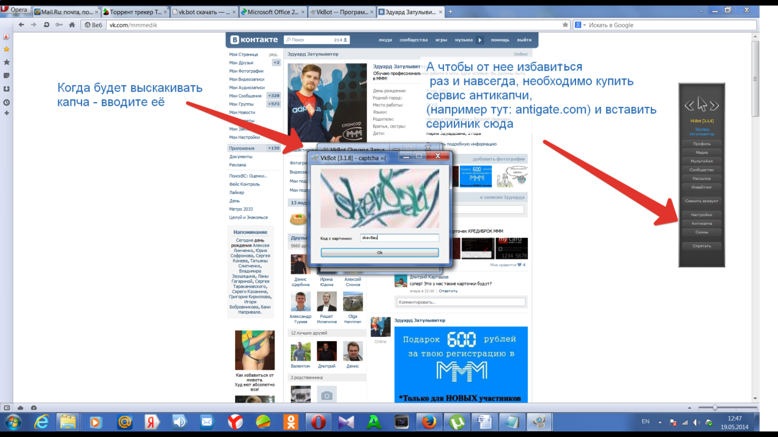Image resolution: width=778 pixels, height=437 pixels.
Task: Click browser forward arrow
Action: pyautogui.click(x=34, y=25)
